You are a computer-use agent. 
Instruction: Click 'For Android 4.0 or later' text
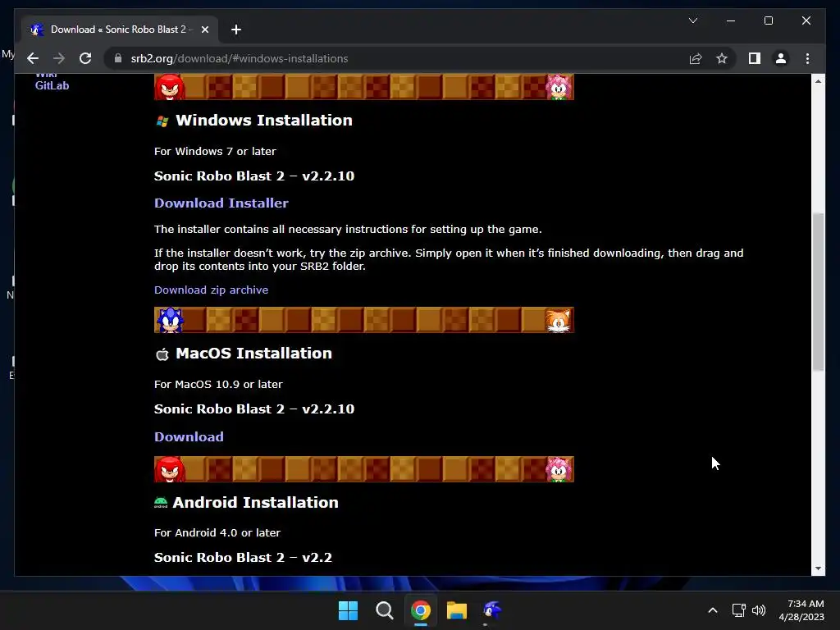217,532
